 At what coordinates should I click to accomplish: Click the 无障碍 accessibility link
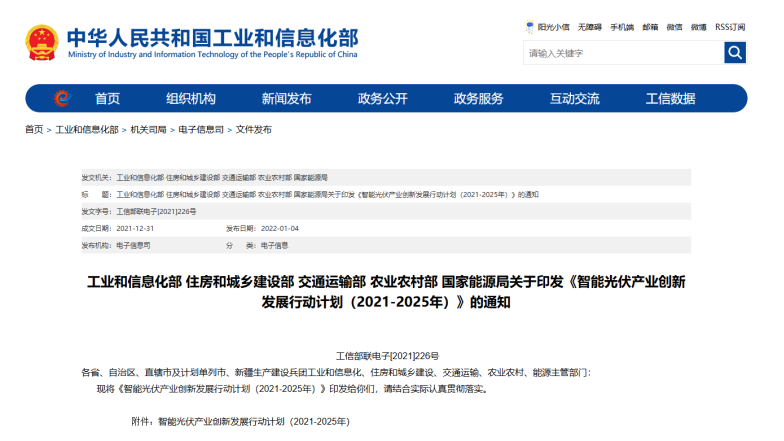(x=590, y=27)
